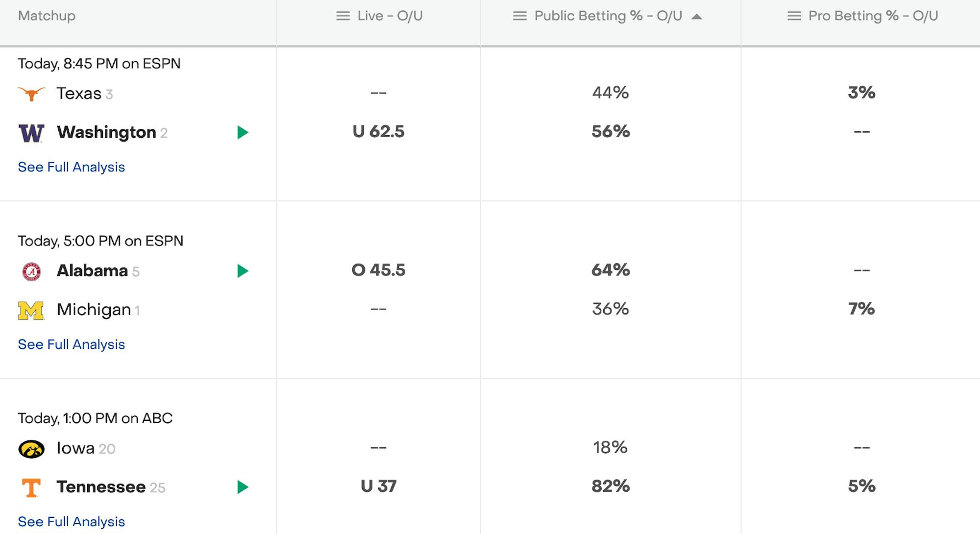Click the Texas Longhorns logo
Viewport: 980px width, 534px height.
pyautogui.click(x=31, y=93)
